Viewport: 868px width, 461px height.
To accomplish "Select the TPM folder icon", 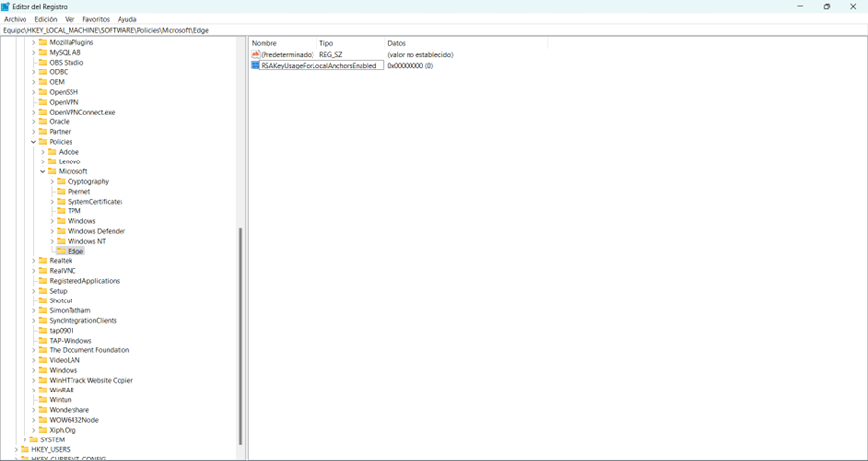I will [x=61, y=211].
